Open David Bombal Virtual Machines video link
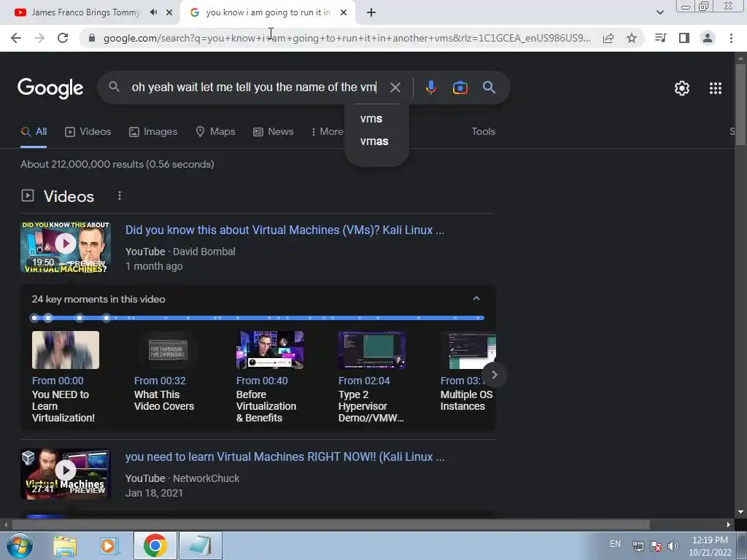 (285, 230)
